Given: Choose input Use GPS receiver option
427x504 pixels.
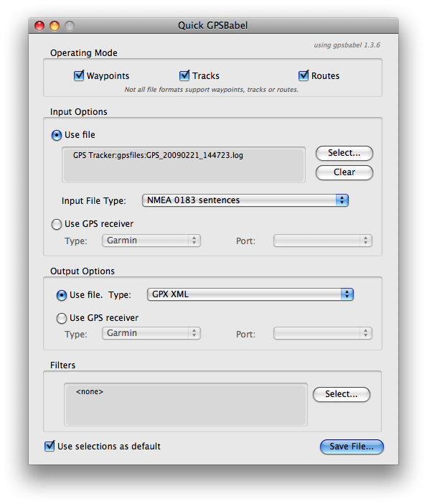Looking at the screenshot, I should (57, 224).
